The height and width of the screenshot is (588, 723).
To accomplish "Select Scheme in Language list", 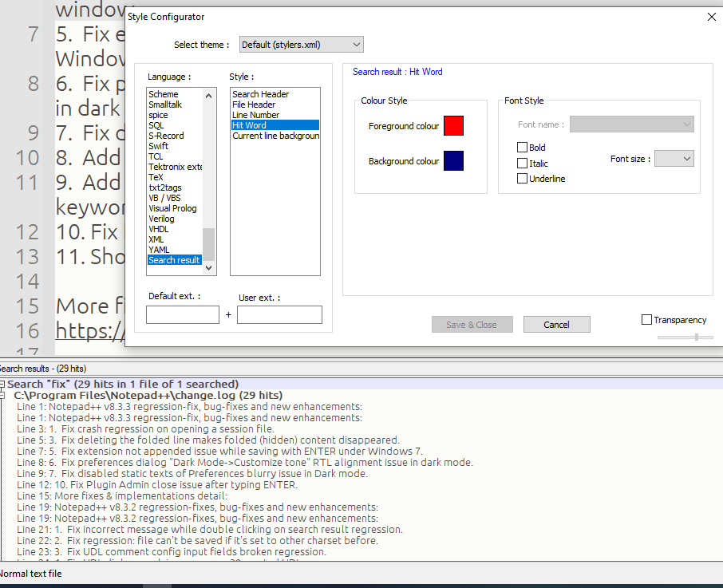I will coord(175,94).
